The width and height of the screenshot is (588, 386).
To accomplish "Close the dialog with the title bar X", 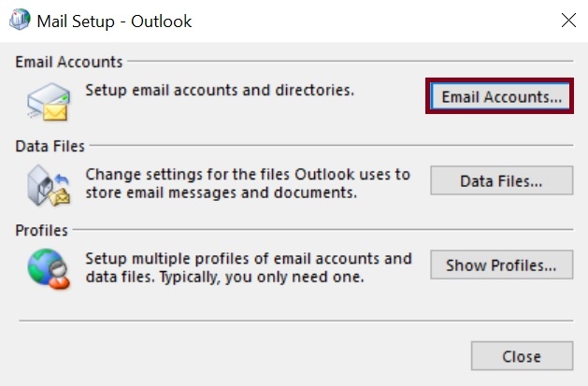I will 568,21.
